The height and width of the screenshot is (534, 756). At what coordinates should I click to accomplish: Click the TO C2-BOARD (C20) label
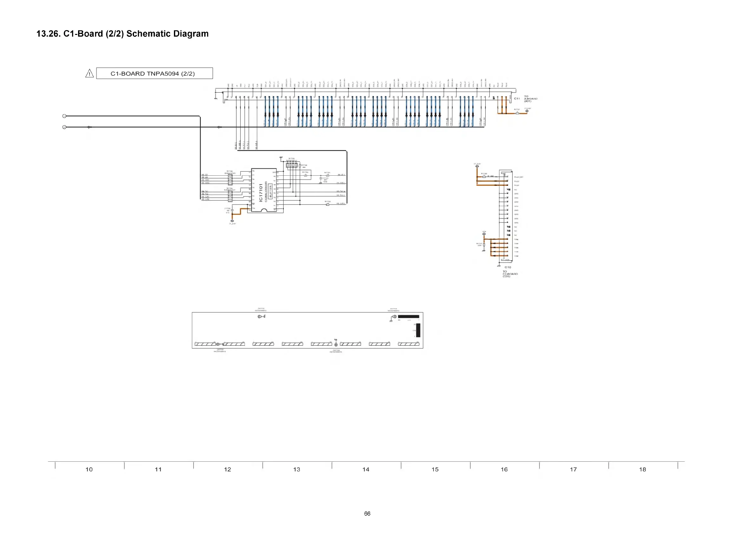point(510,274)
